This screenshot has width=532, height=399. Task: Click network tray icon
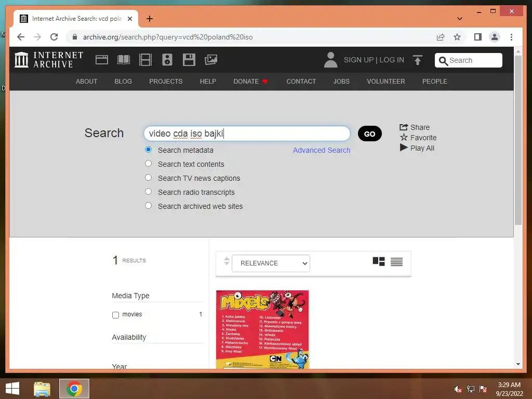471,389
